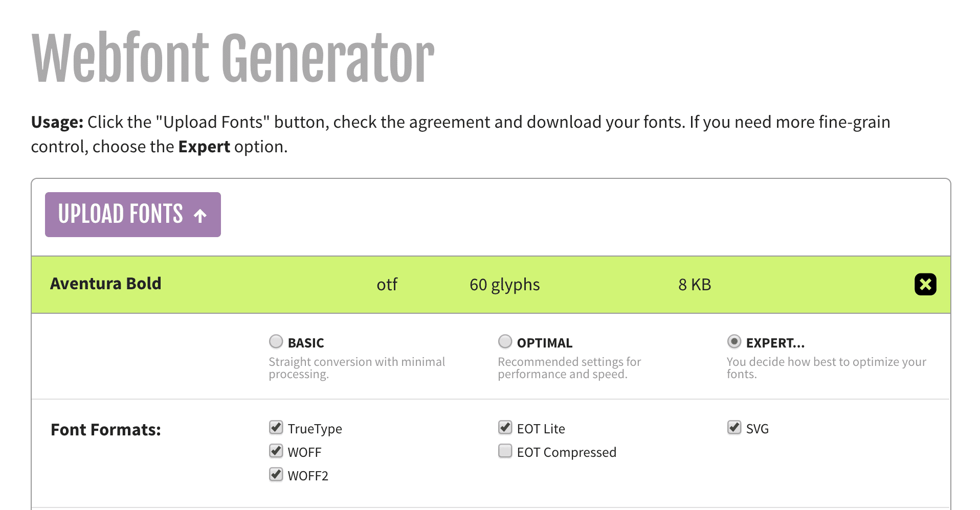
Task: Click the Upload Fonts button
Action: pos(132,215)
